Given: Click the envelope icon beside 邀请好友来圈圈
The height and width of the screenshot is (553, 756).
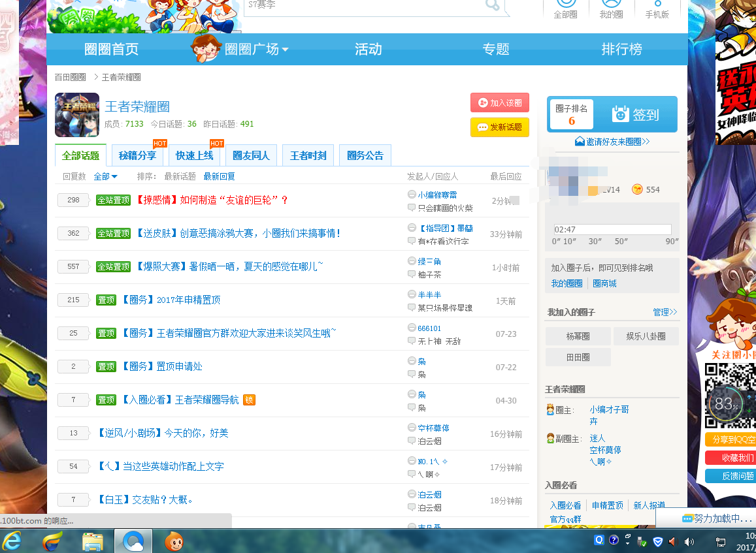Looking at the screenshot, I should tap(580, 141).
